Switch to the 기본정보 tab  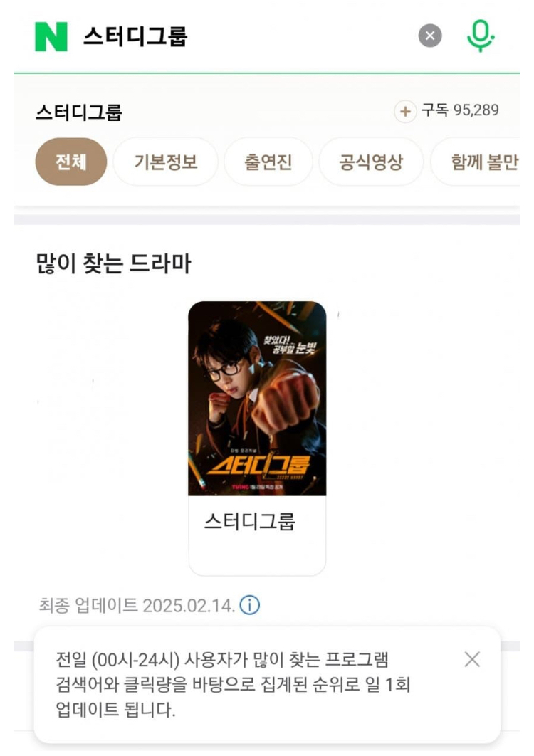[165, 162]
